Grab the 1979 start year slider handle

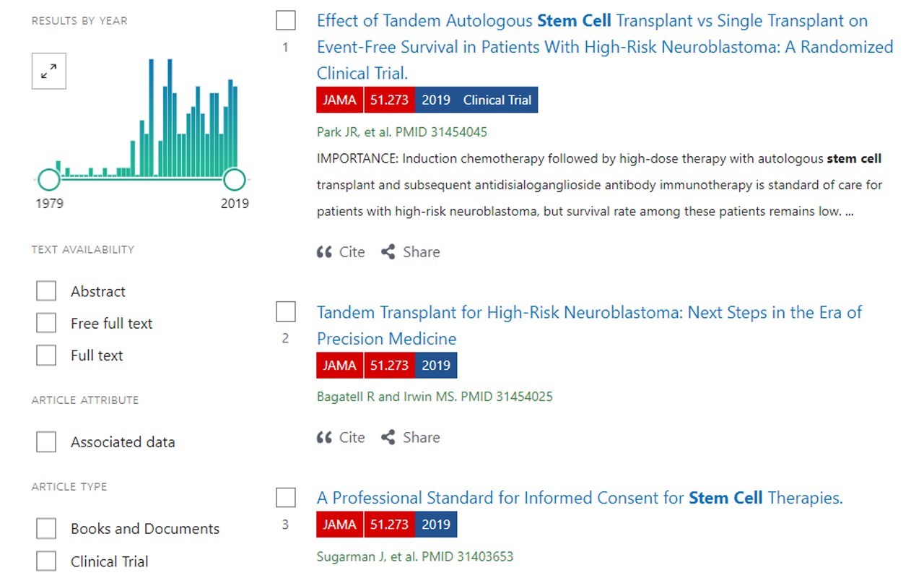[x=48, y=179]
